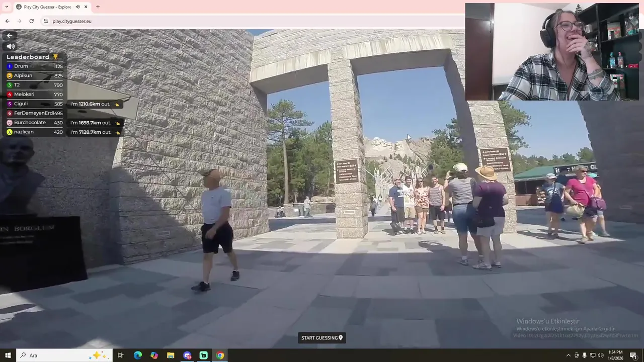Image resolution: width=644 pixels, height=362 pixels.
Task: Open network settings tray icon
Action: [x=592, y=355]
